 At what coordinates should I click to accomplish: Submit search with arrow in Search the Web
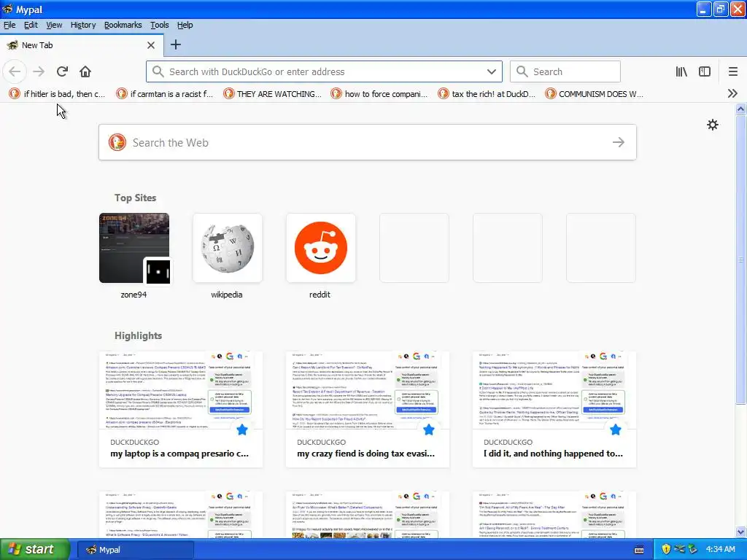pos(619,142)
